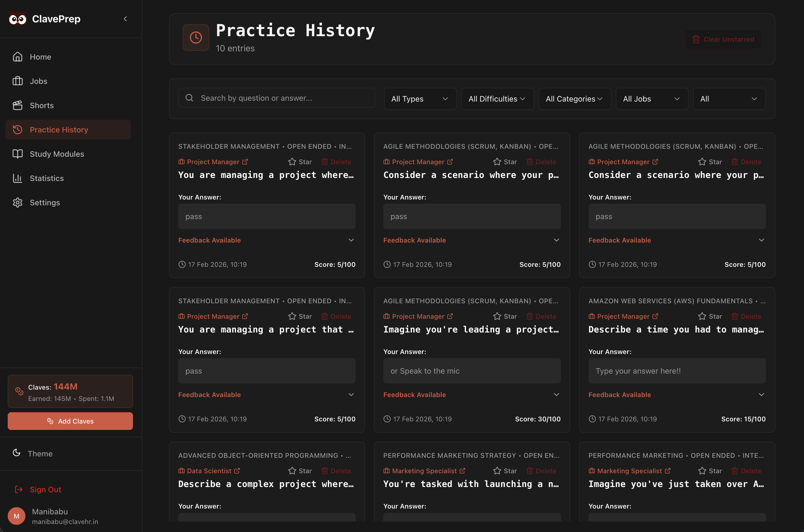Delete the AWS Fundamentals entry
804x532 pixels.
tap(746, 316)
